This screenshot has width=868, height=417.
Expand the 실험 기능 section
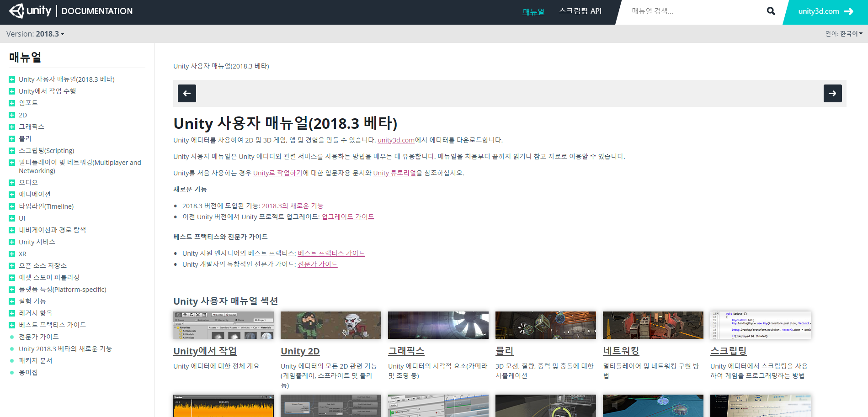(12, 301)
